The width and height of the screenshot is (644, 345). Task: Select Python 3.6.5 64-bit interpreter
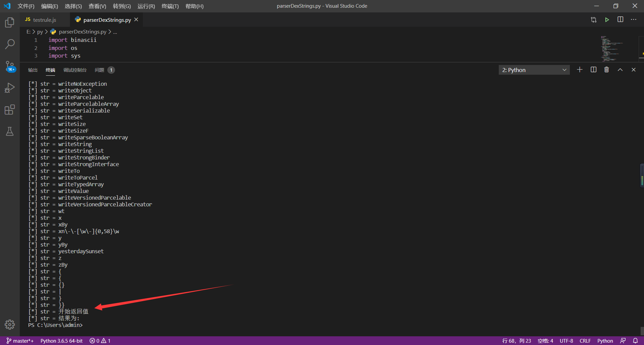(x=61, y=341)
